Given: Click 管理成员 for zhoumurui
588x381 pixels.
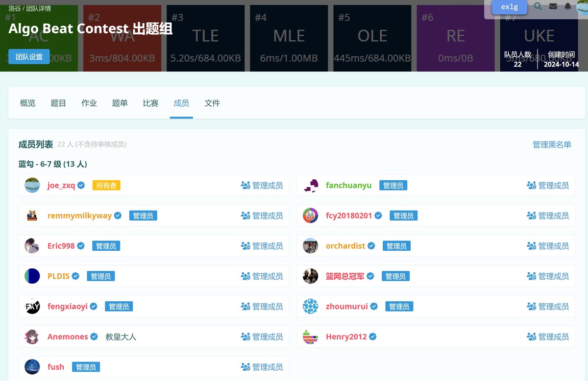Looking at the screenshot, I should pyautogui.click(x=548, y=307).
